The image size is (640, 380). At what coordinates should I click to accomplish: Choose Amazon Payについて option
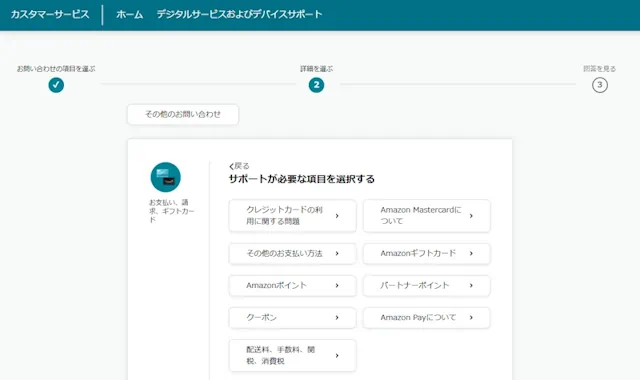pos(427,318)
